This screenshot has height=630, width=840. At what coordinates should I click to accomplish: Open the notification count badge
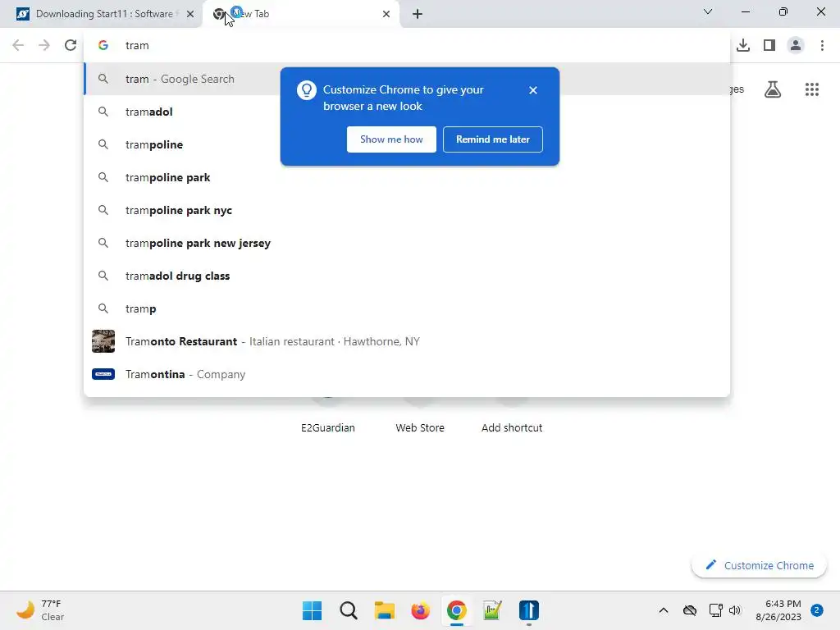[817, 610]
